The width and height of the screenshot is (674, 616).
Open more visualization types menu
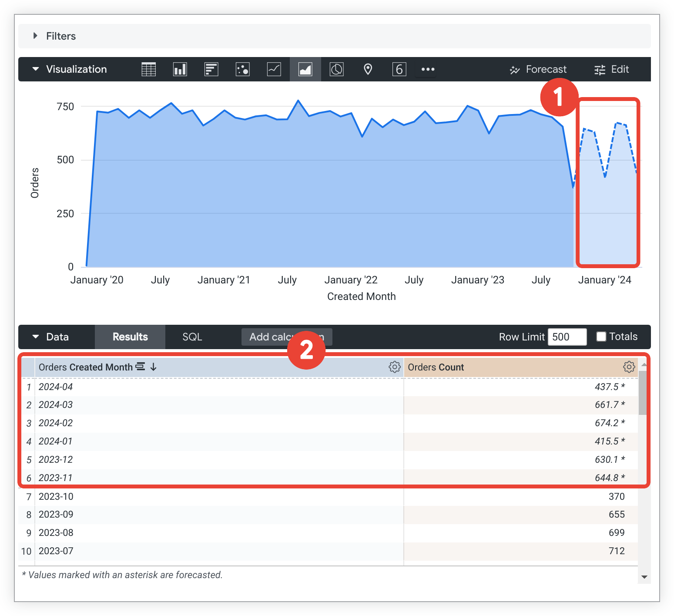428,69
